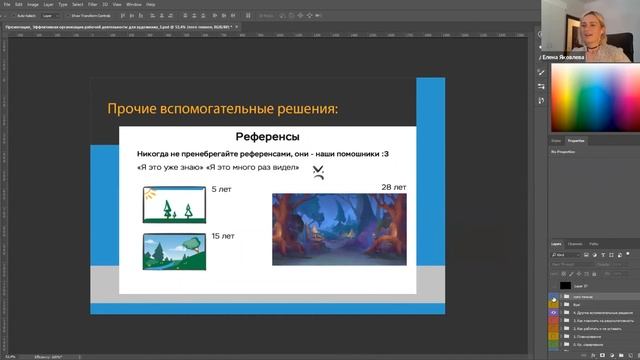The width and height of the screenshot is (640, 360).
Task: Open Brush panel icon in collapsed dock
Action: pos(541,73)
